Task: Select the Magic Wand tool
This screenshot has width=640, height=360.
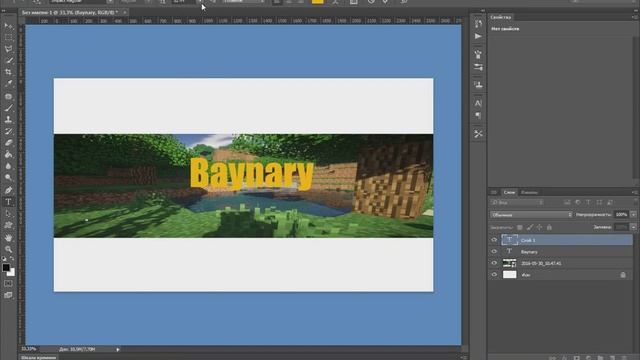Action: click(x=8, y=60)
